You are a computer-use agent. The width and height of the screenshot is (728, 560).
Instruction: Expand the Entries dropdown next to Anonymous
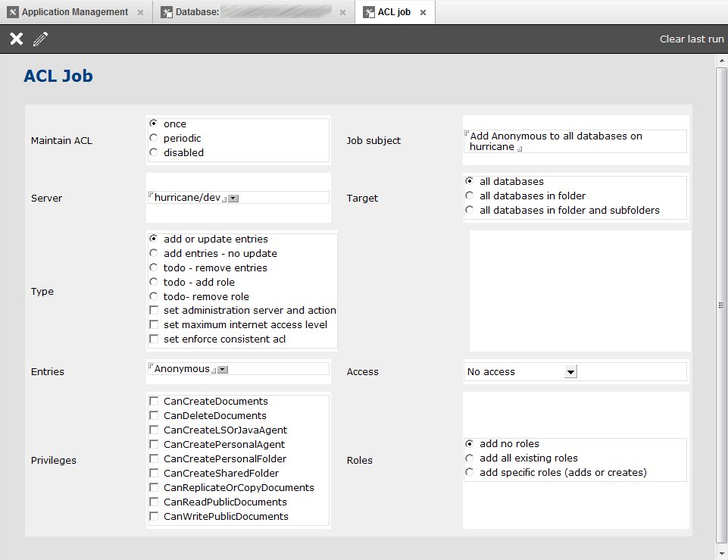coord(223,370)
